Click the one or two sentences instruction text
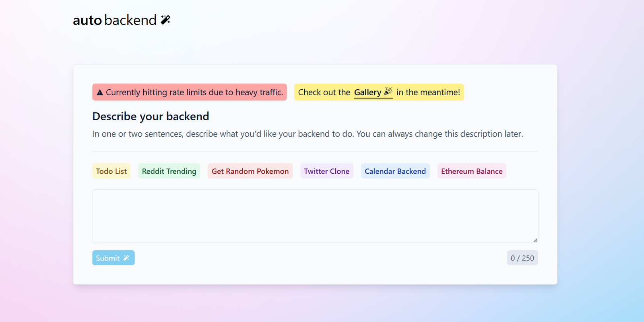644x322 pixels. coord(307,134)
